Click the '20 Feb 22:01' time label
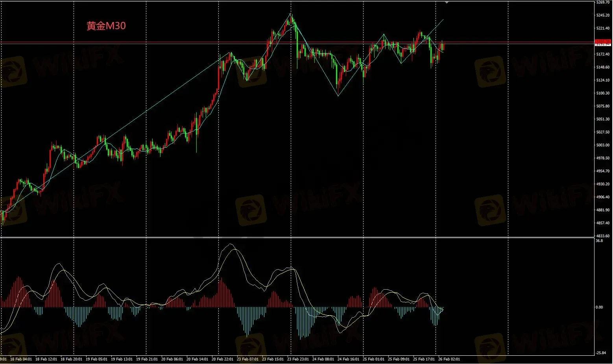Screen dimensions: 613x364 point(223,359)
